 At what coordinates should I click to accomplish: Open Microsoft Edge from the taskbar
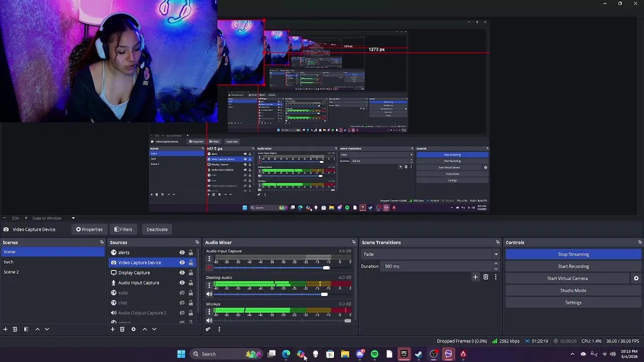pyautogui.click(x=286, y=354)
